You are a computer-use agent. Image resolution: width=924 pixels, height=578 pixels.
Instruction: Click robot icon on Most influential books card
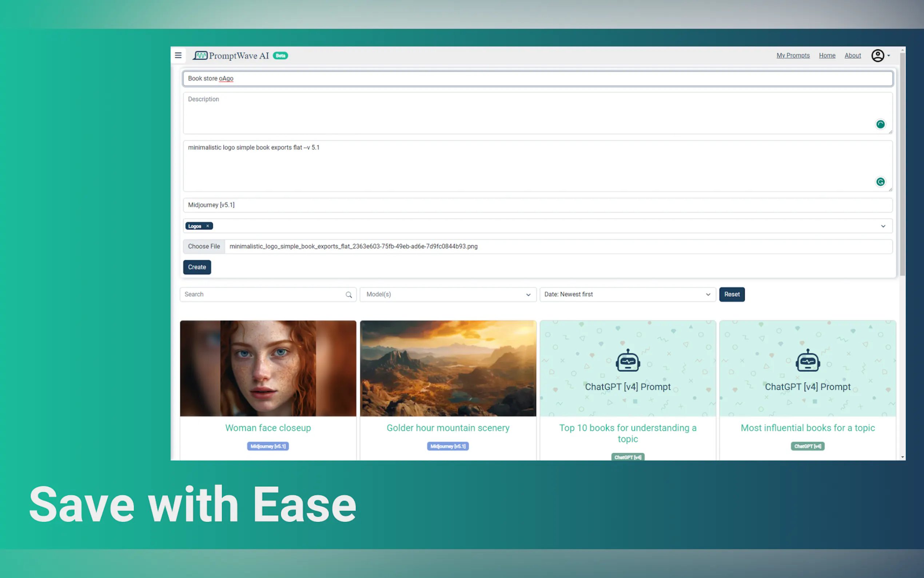808,360
